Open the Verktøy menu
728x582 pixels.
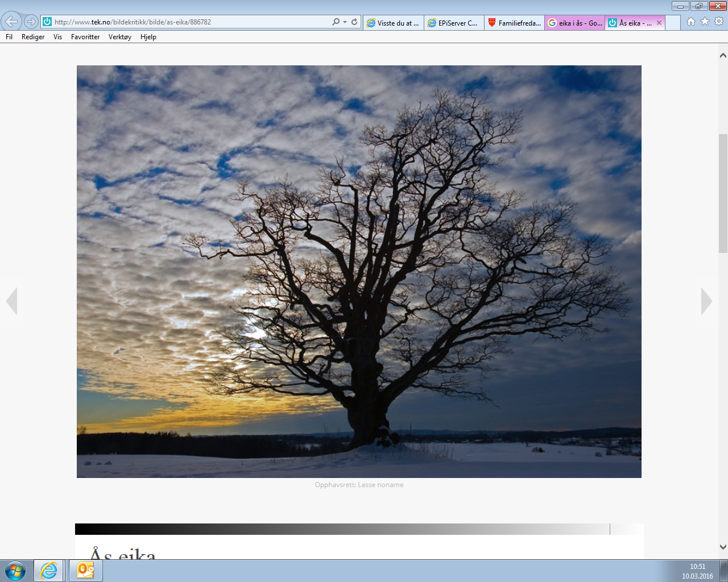click(x=120, y=37)
